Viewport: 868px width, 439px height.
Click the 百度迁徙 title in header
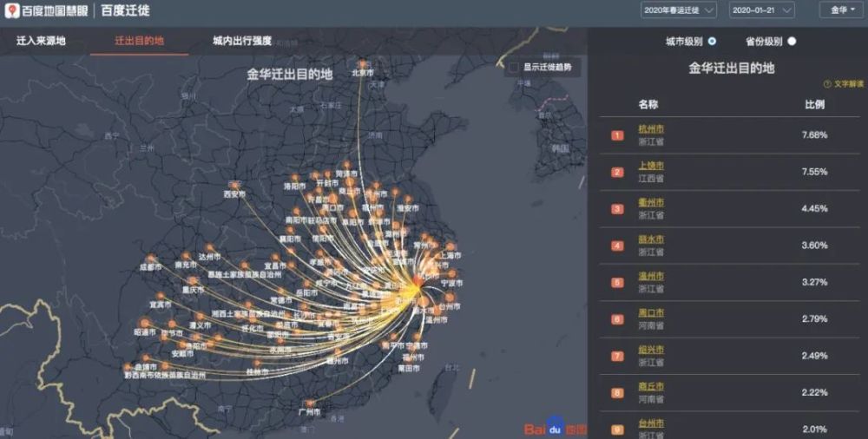pos(125,10)
